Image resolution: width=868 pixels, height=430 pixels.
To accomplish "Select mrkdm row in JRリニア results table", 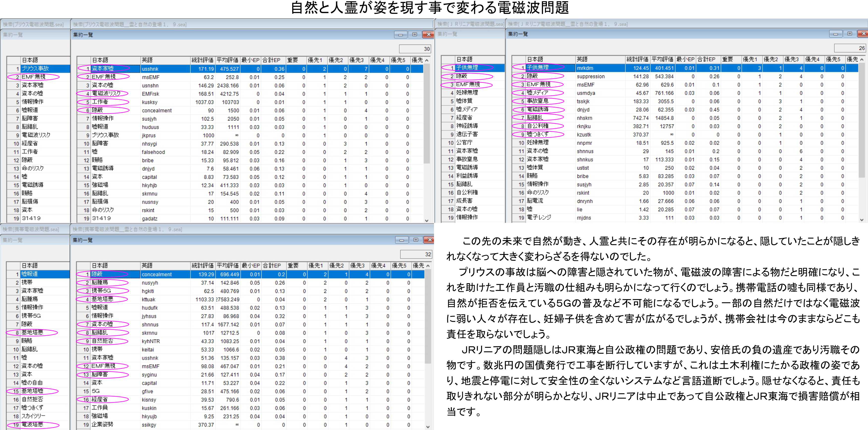I will pyautogui.click(x=585, y=68).
